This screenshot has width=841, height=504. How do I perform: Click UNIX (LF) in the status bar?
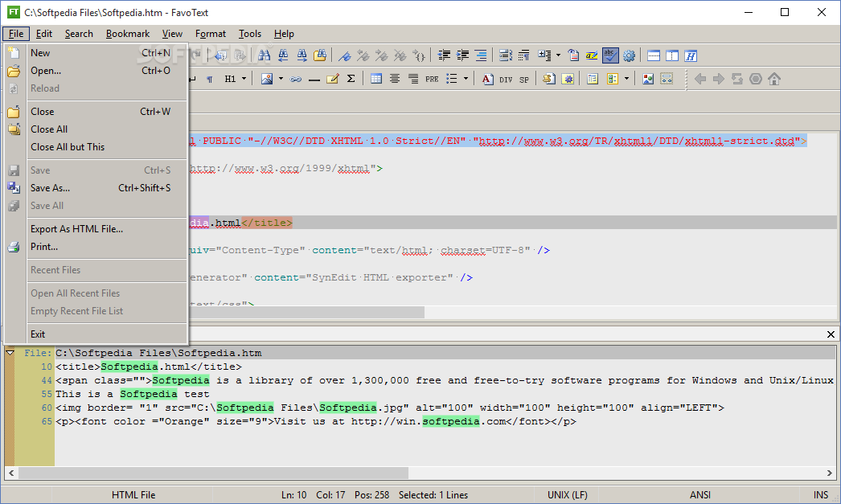click(x=568, y=495)
